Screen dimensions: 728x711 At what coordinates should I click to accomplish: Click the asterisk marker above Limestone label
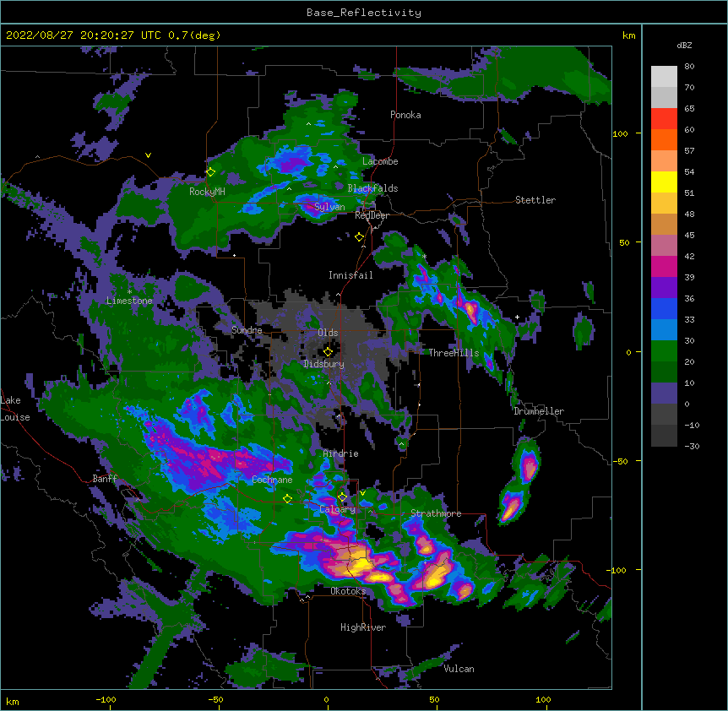pyautogui.click(x=129, y=292)
